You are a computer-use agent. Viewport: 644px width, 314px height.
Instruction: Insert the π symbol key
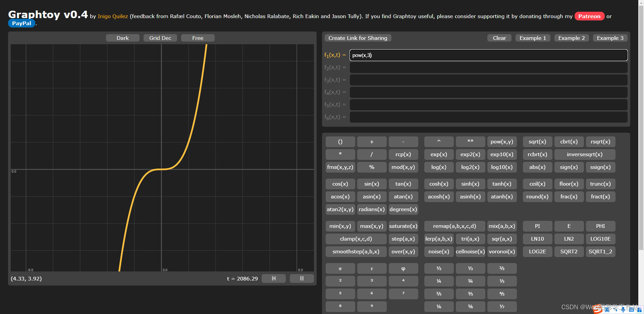[x=340, y=268]
